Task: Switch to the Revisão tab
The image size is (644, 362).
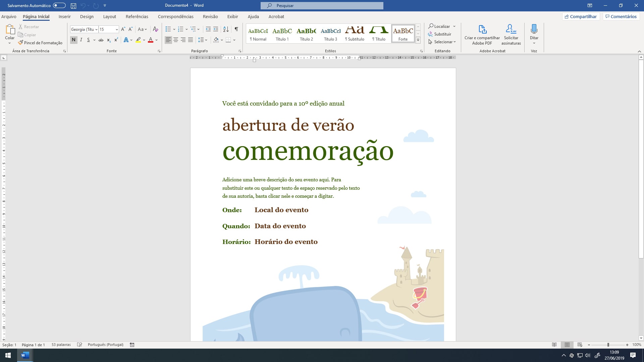Action: [210, 16]
